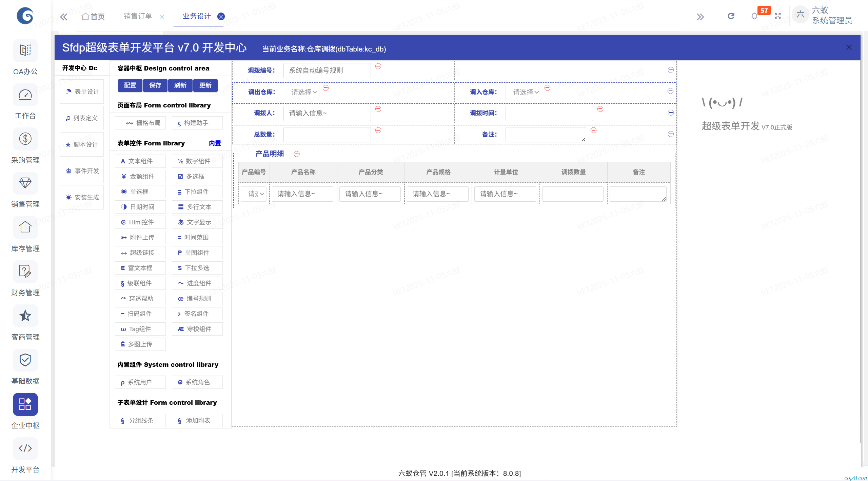Select 脚本设计 from the Dc panel
The width and height of the screenshot is (868, 481).
(81, 144)
